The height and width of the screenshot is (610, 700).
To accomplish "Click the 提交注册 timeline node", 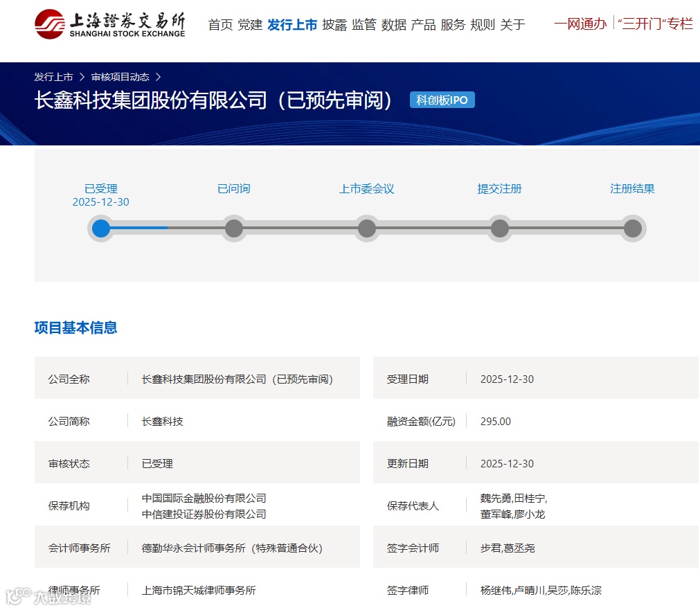I will pos(499,228).
